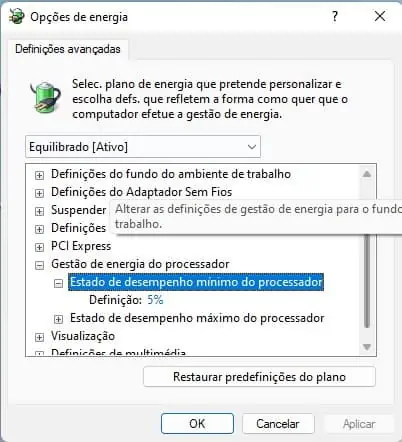Expand Estado de desempenho máximo do processador
Image resolution: width=402 pixels, height=442 pixels.
coord(58,319)
